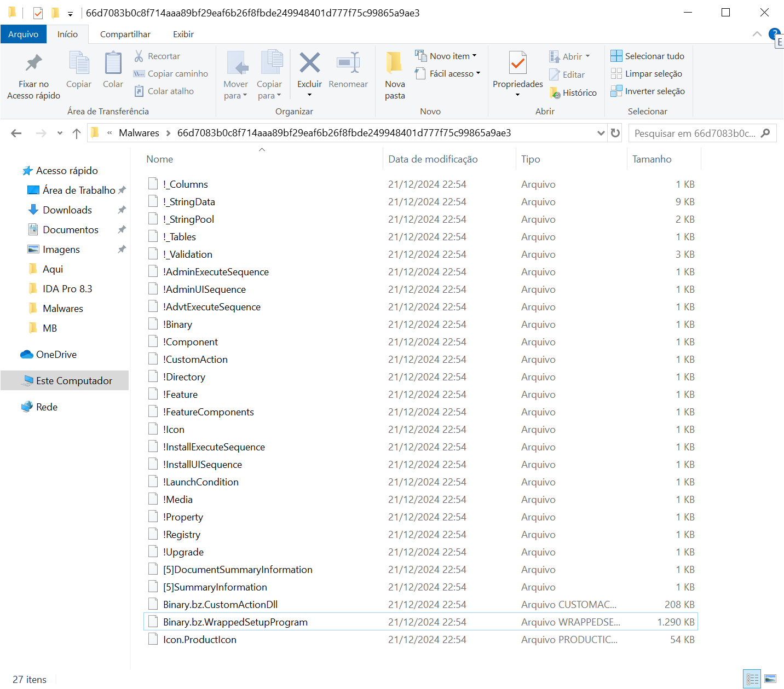Click the Histórico icon
784x689 pixels.
click(x=555, y=92)
